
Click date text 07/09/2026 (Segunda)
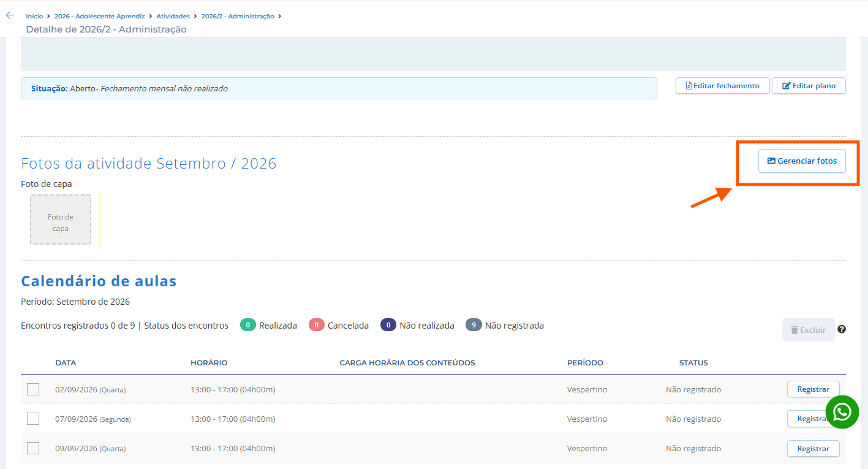[x=93, y=419]
